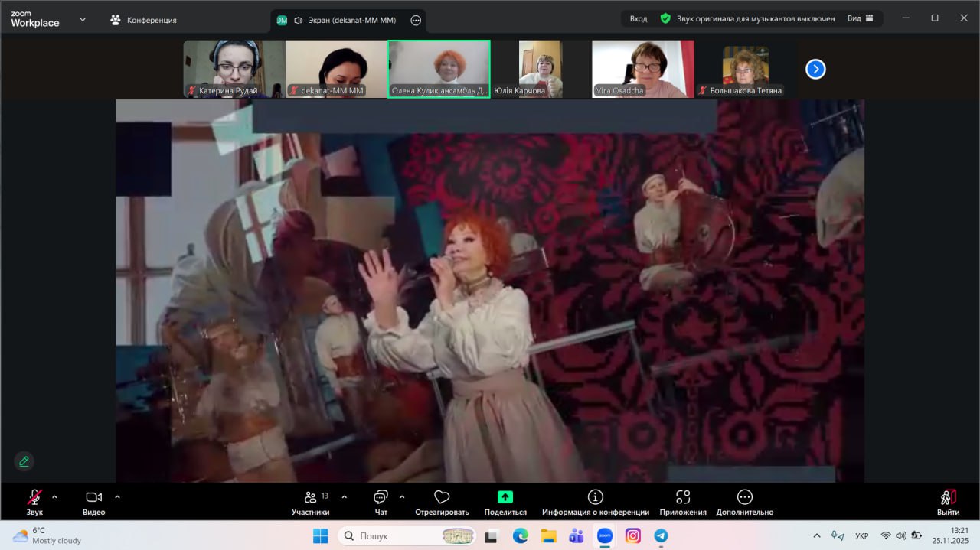
Task: Open the Чат chat icon
Action: (381, 497)
